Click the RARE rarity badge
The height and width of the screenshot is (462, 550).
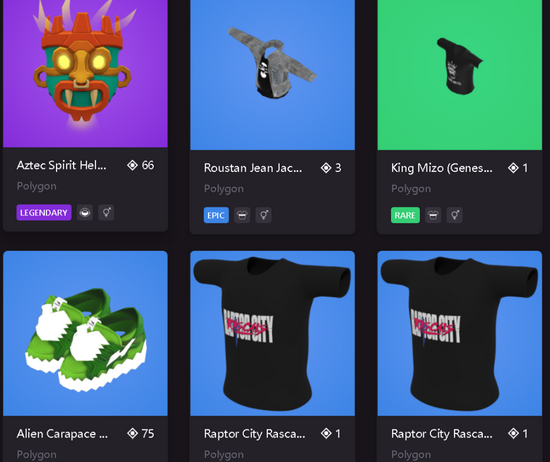[x=405, y=215]
